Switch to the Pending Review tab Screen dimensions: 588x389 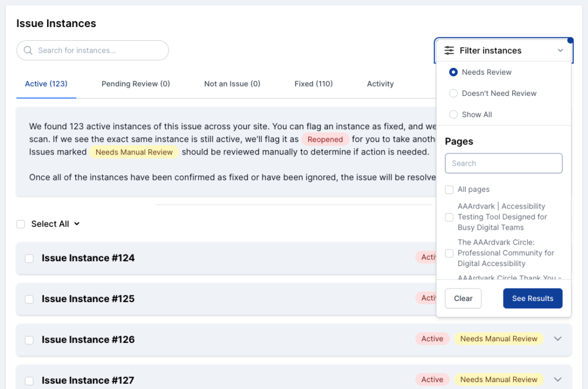(136, 84)
